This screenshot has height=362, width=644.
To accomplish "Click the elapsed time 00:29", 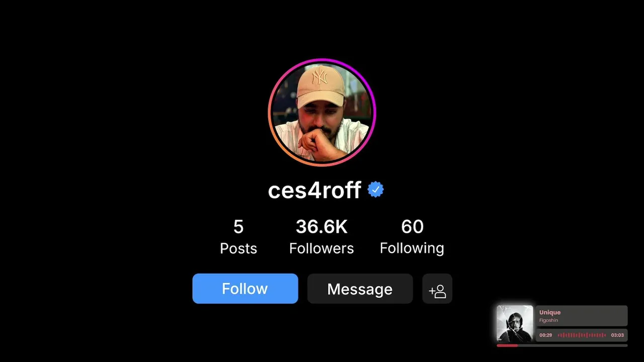I will click(x=546, y=335).
